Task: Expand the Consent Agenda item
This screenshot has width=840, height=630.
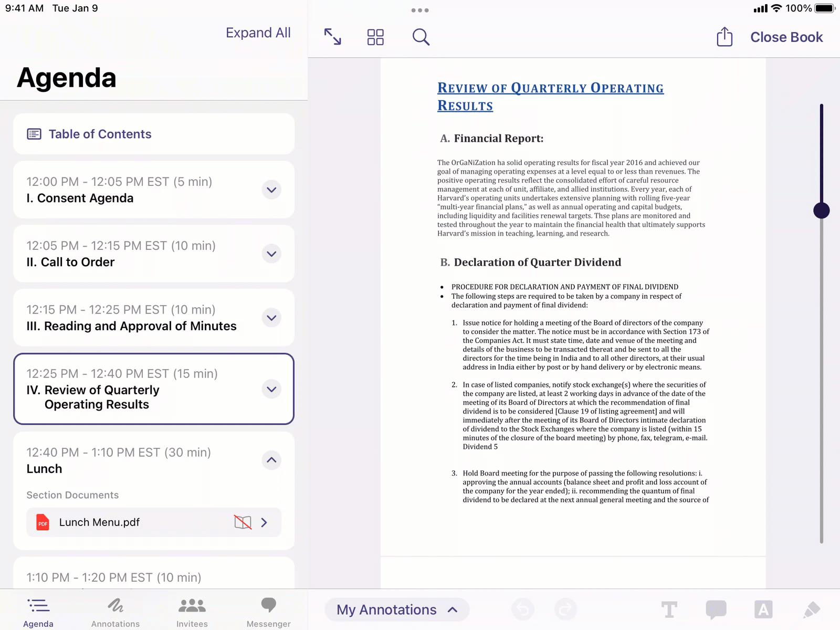Action: pyautogui.click(x=271, y=190)
